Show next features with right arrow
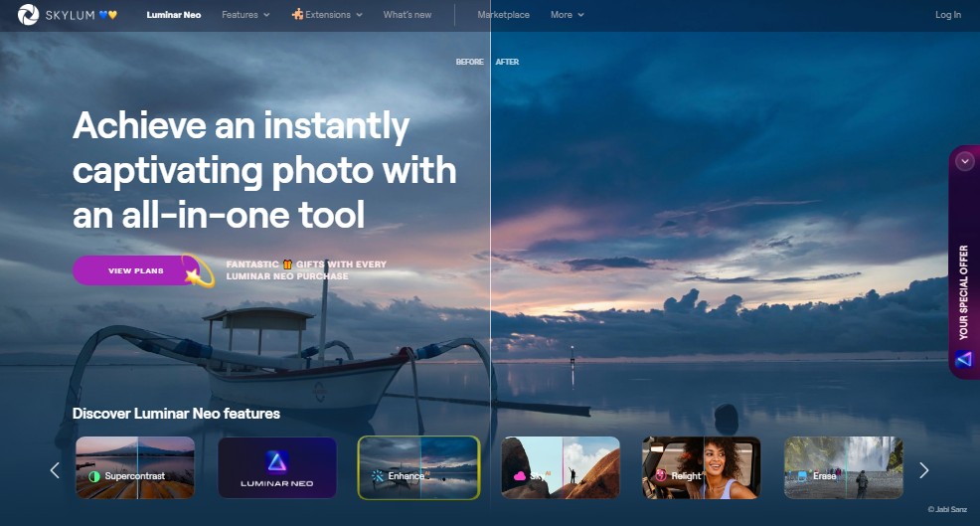 (923, 470)
